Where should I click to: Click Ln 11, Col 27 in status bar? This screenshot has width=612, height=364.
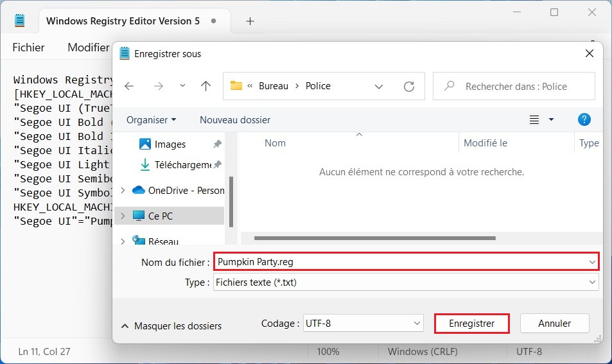44,352
